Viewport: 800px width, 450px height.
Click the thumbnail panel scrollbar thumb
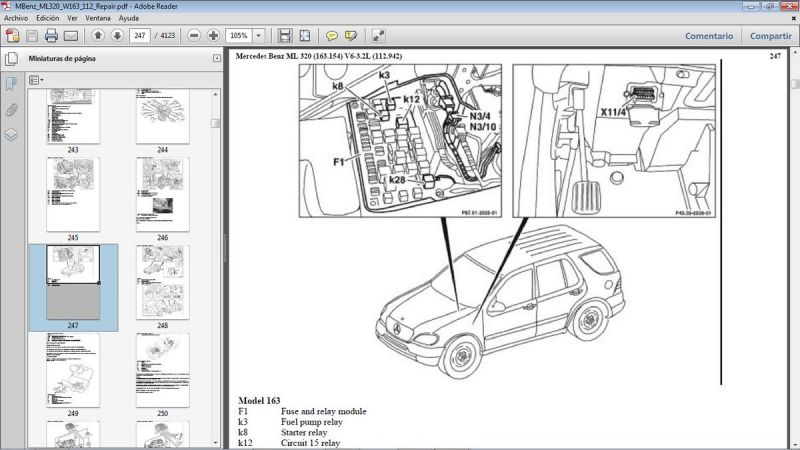[x=215, y=123]
